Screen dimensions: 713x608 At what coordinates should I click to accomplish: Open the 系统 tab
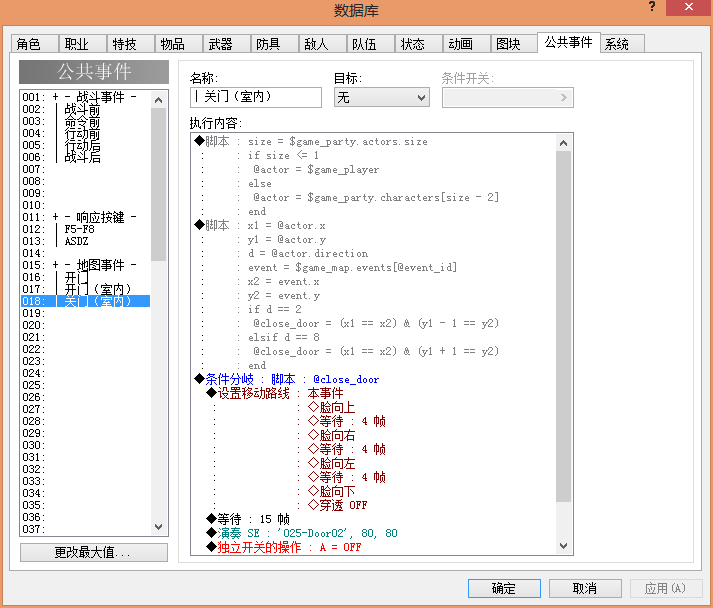[622, 44]
